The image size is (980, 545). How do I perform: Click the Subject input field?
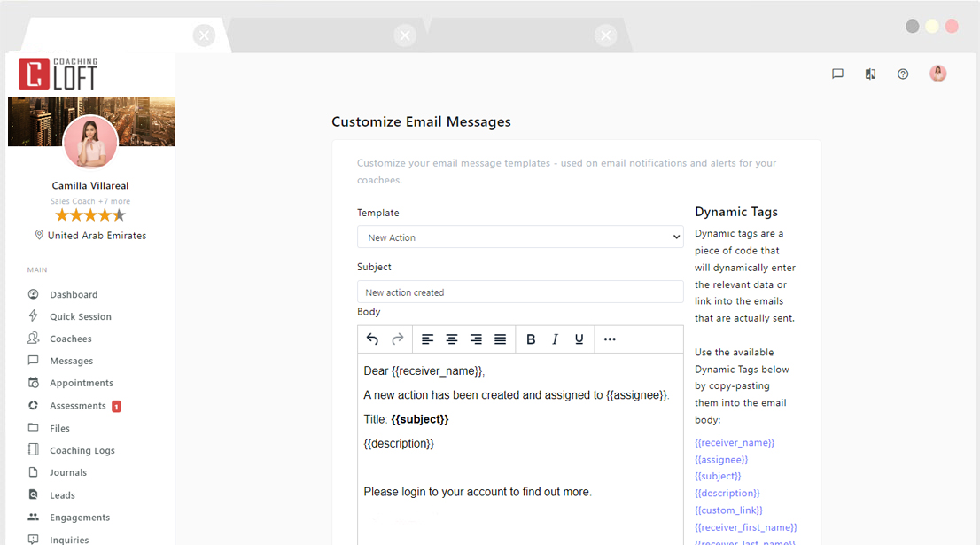(x=520, y=292)
